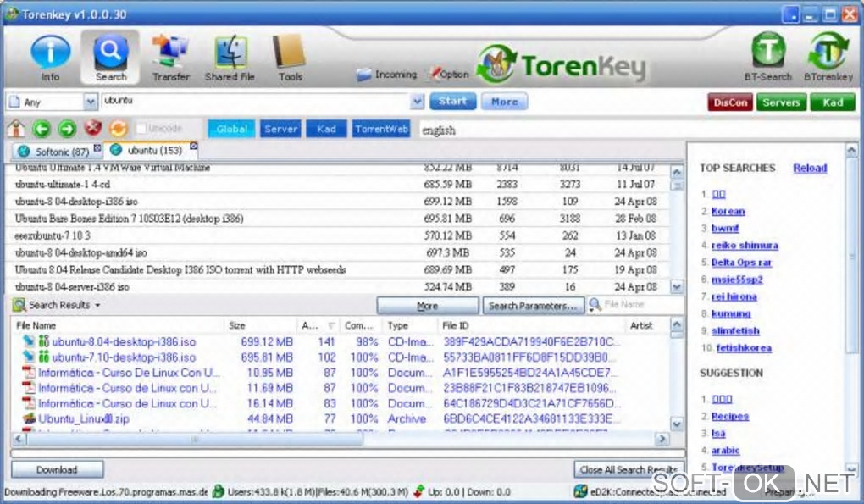This screenshot has height=504, width=864.
Task: Select the Kad search method
Action: (326, 129)
